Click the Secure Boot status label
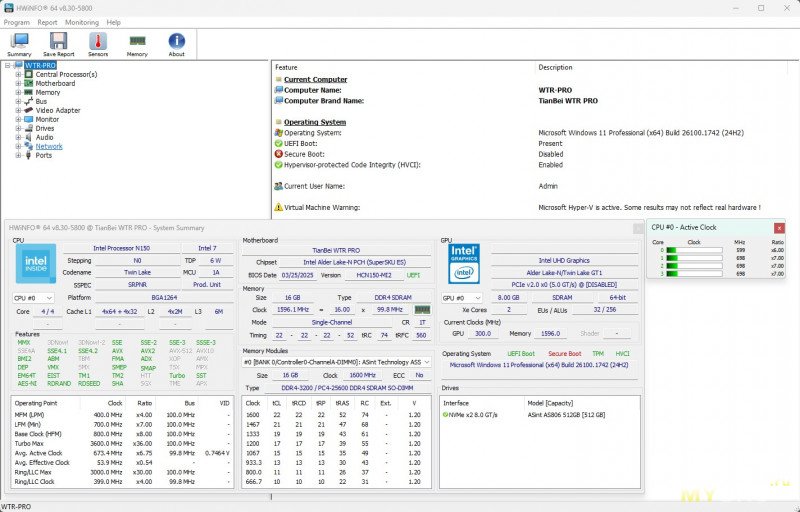This screenshot has width=800, height=512. (564, 353)
